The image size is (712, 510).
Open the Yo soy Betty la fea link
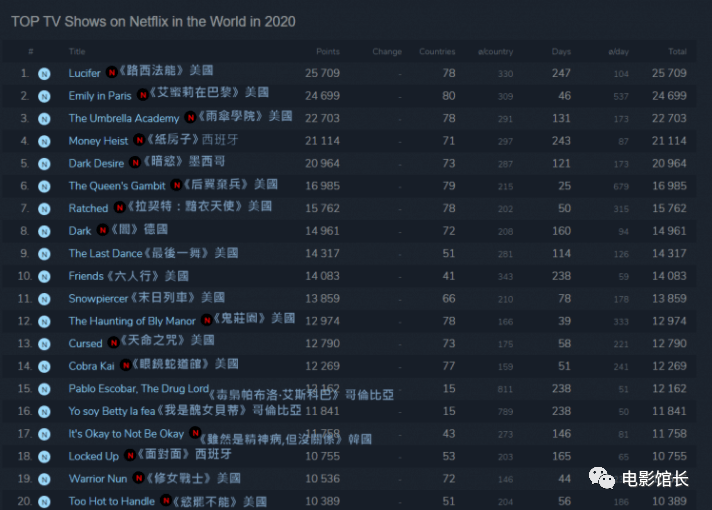point(112,411)
